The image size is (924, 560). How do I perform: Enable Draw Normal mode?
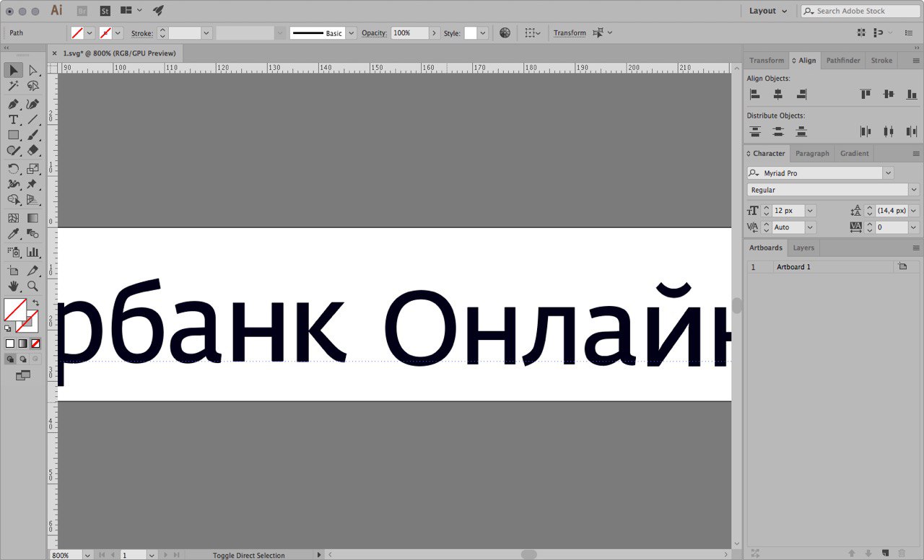coord(10,359)
